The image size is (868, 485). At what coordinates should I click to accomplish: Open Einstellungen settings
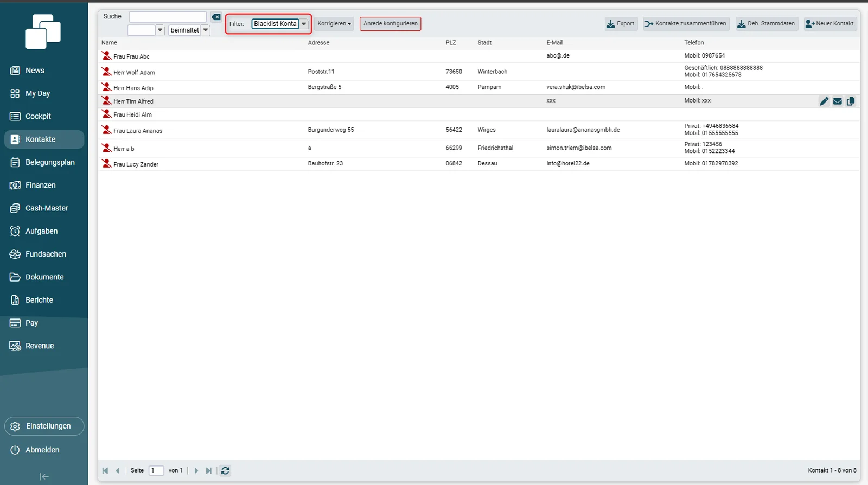[44, 426]
